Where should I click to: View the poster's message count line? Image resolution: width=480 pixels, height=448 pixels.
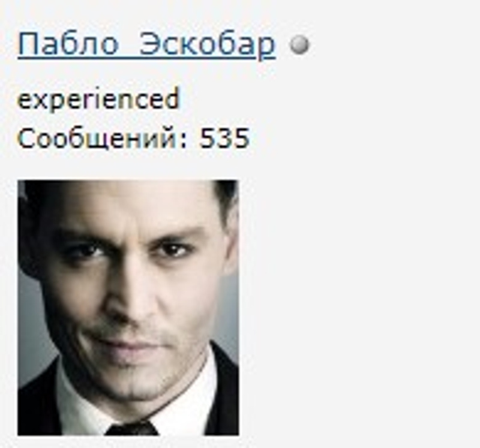coord(134,139)
